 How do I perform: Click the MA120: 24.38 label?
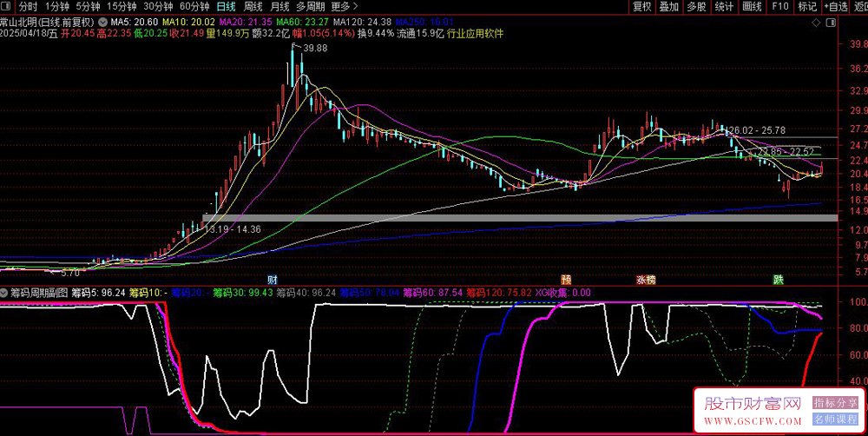(363, 23)
